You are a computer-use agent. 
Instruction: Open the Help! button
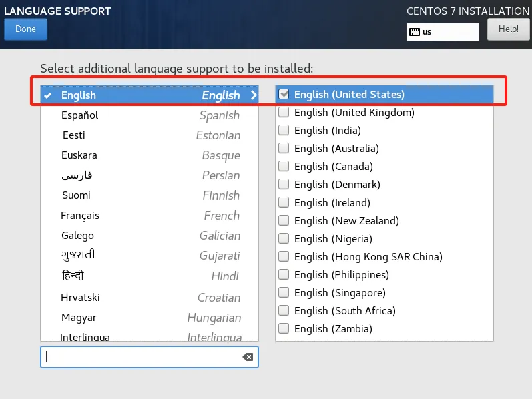click(x=508, y=29)
